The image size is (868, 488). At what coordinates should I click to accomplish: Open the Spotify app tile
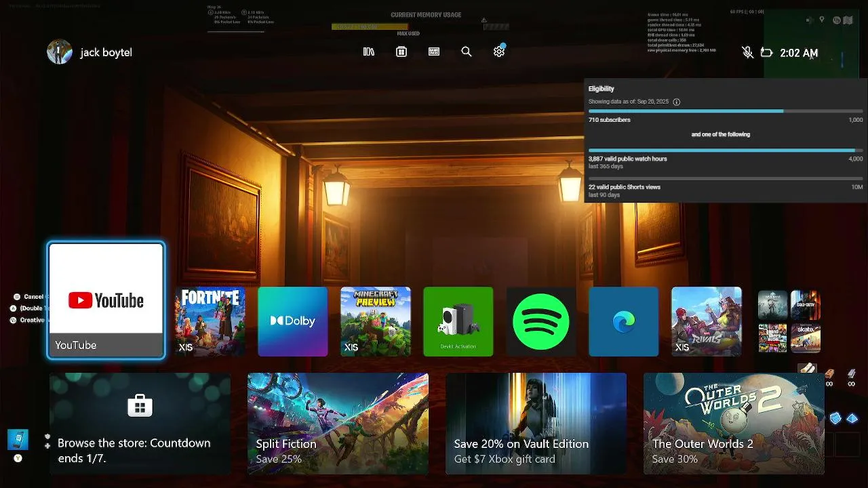pyautogui.click(x=541, y=321)
